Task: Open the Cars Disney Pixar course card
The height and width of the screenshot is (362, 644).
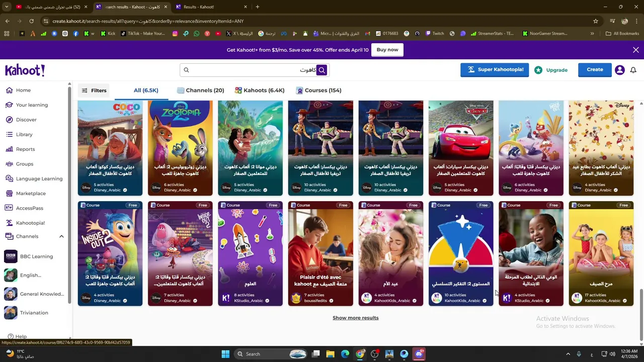Action: coord(461,148)
